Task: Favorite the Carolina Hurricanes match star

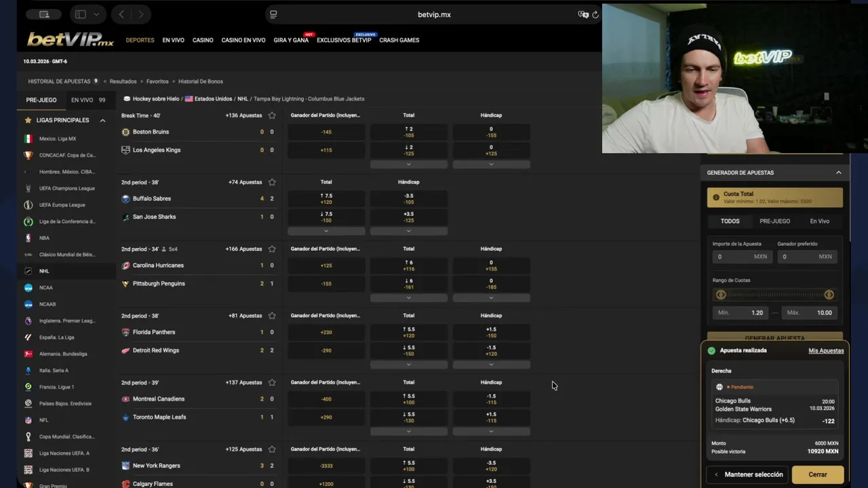Action: click(x=272, y=249)
